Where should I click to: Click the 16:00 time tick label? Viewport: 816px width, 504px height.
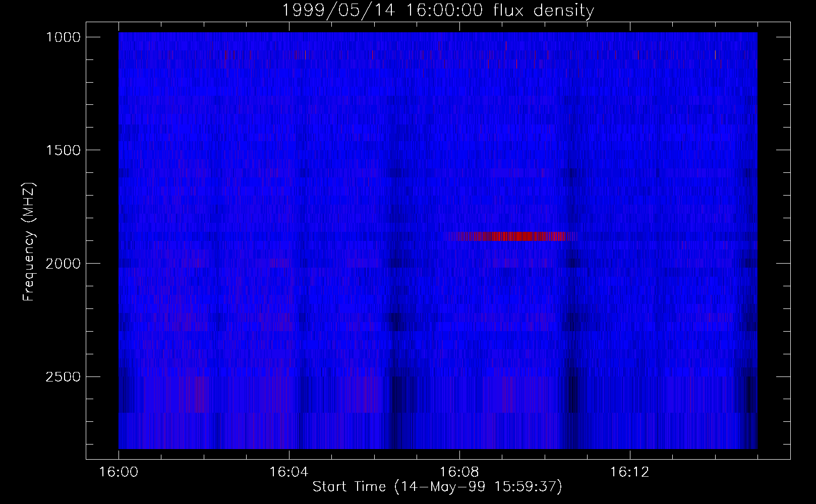pos(119,472)
